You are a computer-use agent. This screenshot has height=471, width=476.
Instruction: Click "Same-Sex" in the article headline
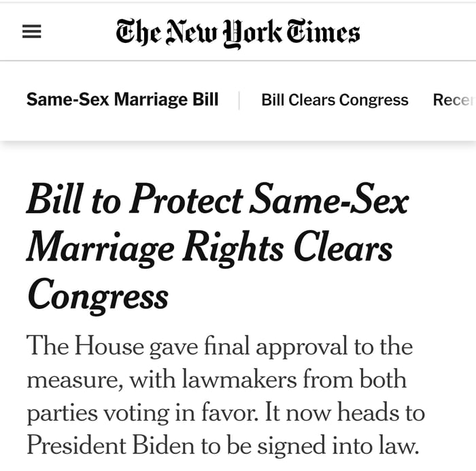tap(330, 201)
